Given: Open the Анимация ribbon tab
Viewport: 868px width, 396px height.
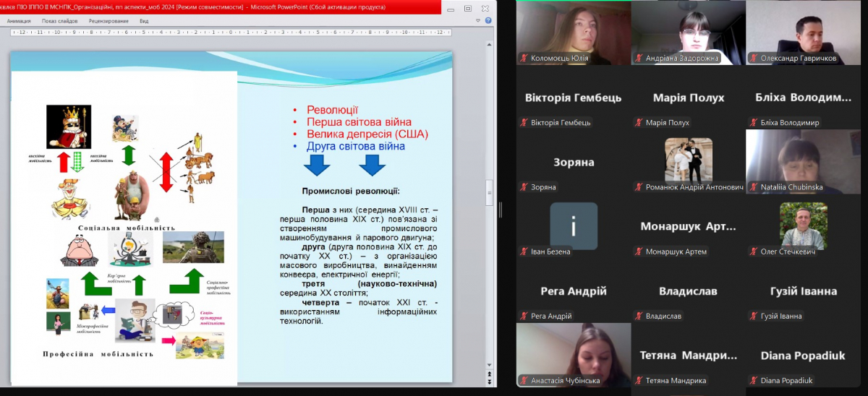Looking at the screenshot, I should [19, 21].
